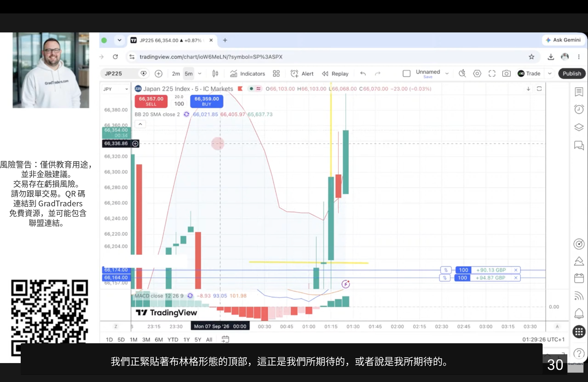This screenshot has height=382, width=588.
Task: Click the 66,357.00 SELL button
Action: 151,101
